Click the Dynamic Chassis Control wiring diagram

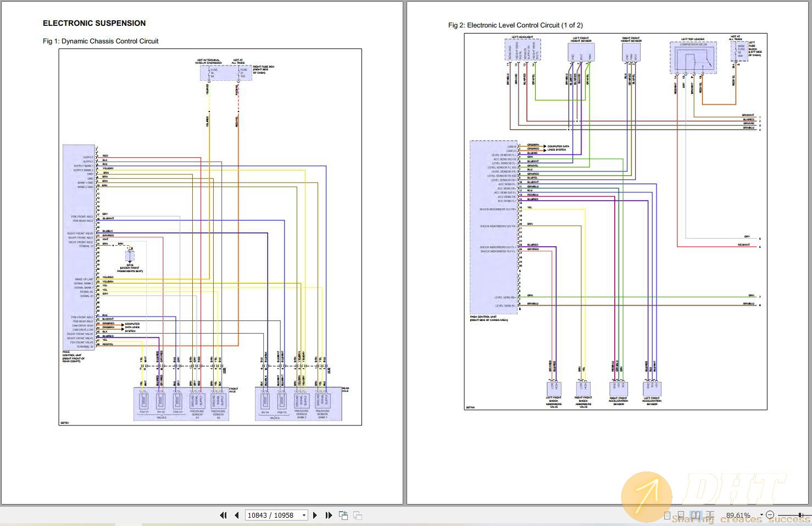coord(210,237)
